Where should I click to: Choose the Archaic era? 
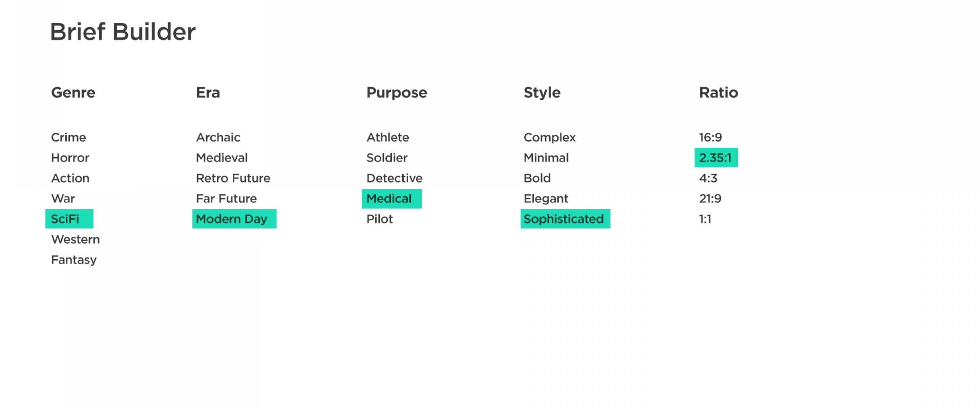(218, 137)
